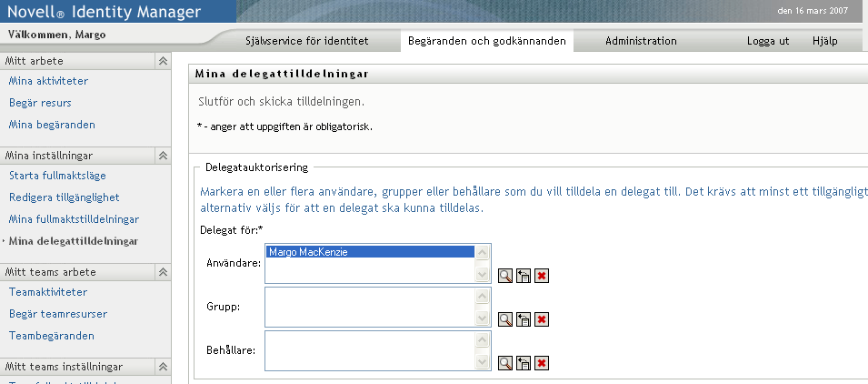Click the Behållare list scroll-up arrow
This screenshot has height=384, width=868.
(482, 340)
